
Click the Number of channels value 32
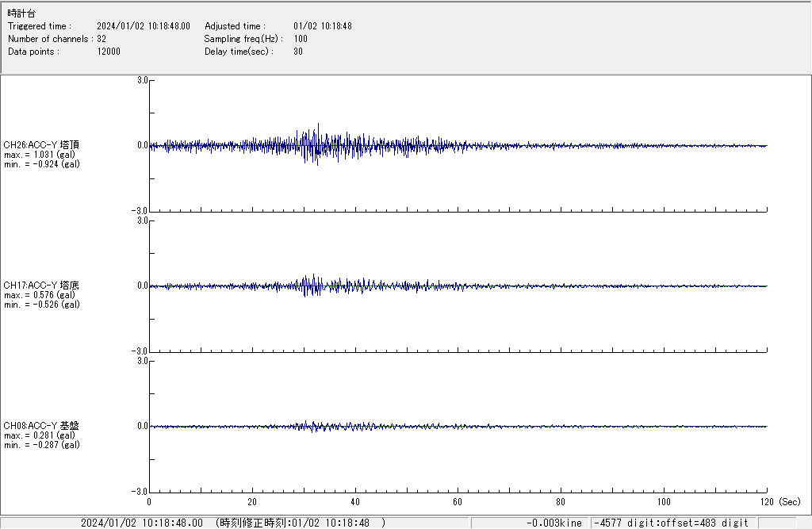tap(101, 39)
